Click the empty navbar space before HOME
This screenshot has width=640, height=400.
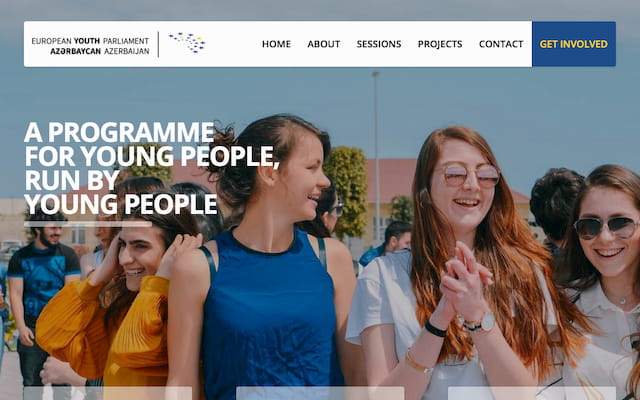point(233,44)
